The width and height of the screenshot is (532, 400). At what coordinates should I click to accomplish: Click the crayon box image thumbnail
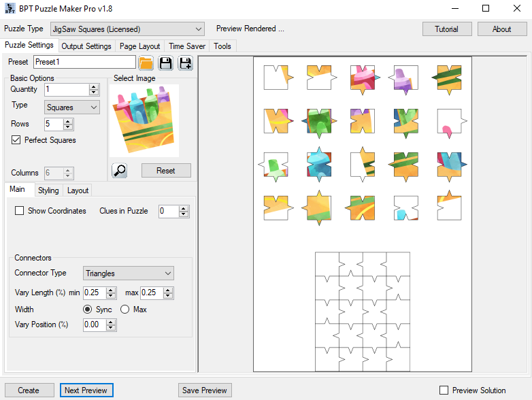[143, 120]
